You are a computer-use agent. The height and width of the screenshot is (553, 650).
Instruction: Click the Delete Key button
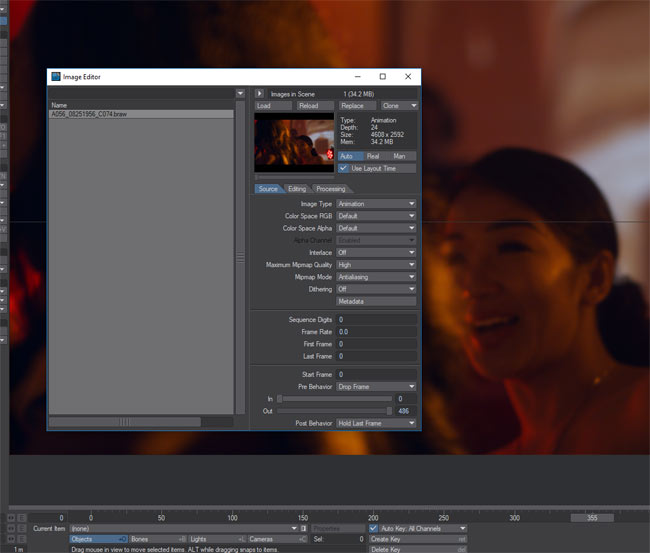[418, 550]
